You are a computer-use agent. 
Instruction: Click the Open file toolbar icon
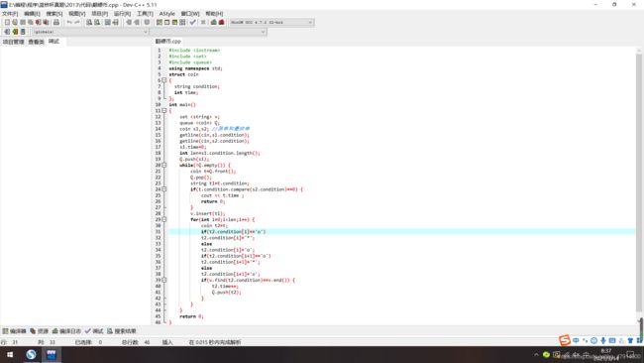[x=15, y=22]
